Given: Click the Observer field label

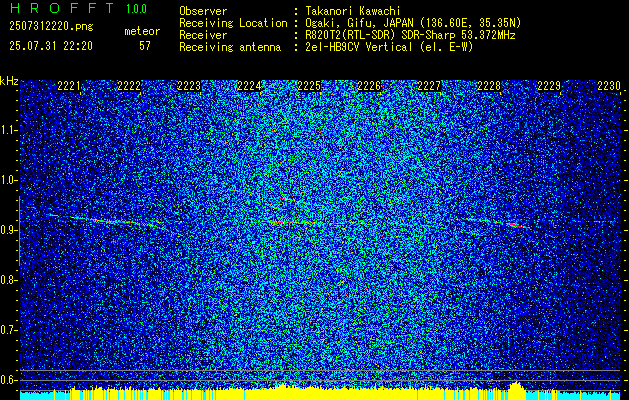Looking at the screenshot, I should tap(203, 11).
